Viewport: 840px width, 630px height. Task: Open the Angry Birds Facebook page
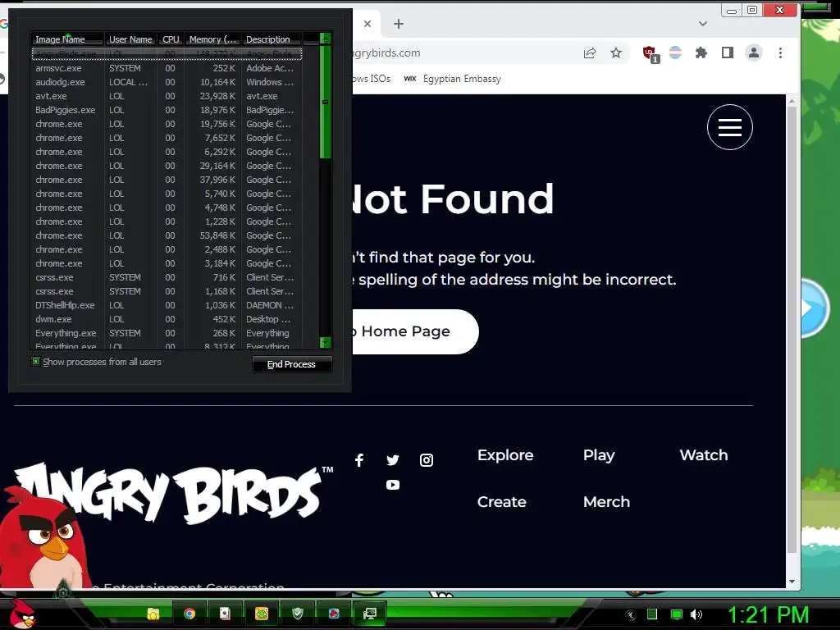click(x=359, y=460)
